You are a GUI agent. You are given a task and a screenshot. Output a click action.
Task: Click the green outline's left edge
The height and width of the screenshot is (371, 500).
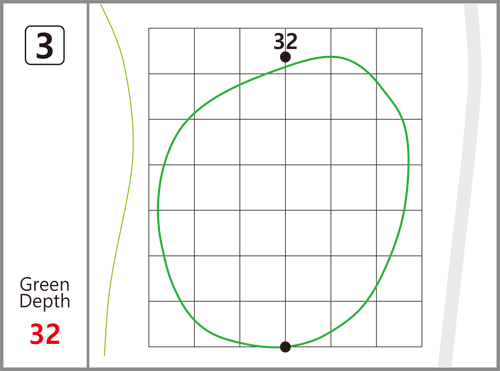[158, 208]
